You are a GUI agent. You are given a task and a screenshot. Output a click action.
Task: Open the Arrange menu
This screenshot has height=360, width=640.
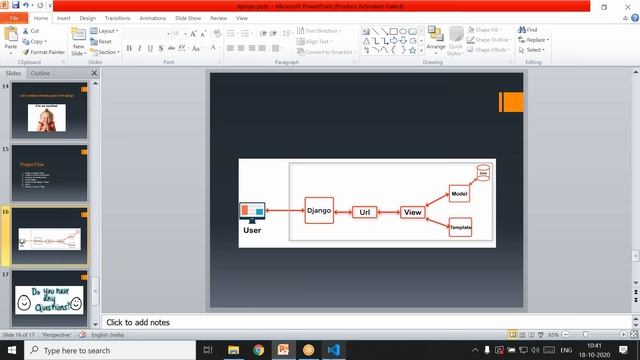436,40
